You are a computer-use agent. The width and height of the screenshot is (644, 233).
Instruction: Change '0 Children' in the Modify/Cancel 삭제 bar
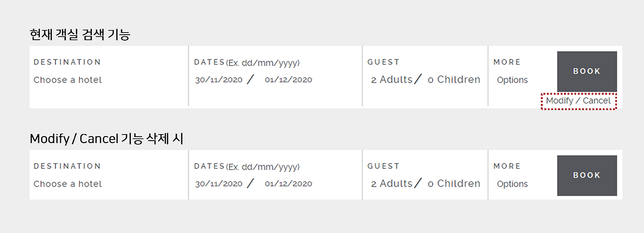(x=454, y=184)
